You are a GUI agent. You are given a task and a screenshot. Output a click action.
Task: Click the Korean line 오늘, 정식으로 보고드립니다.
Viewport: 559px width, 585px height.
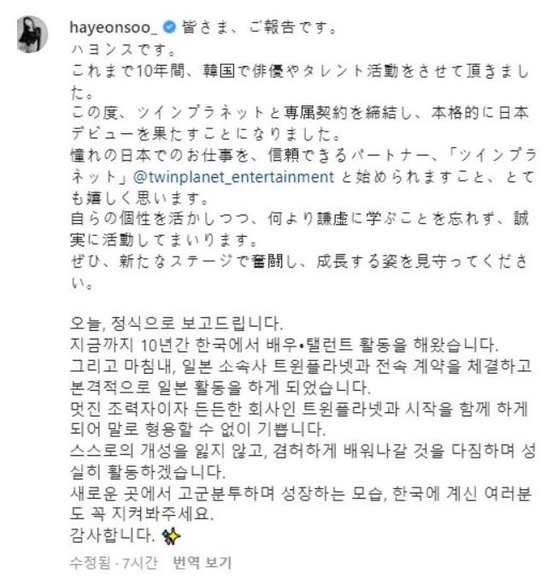pos(176,323)
